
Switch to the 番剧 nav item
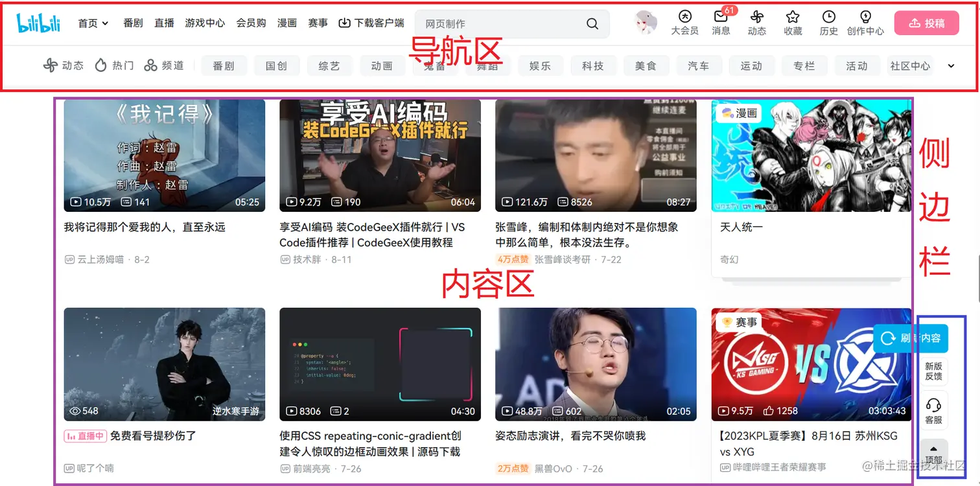coord(132,22)
